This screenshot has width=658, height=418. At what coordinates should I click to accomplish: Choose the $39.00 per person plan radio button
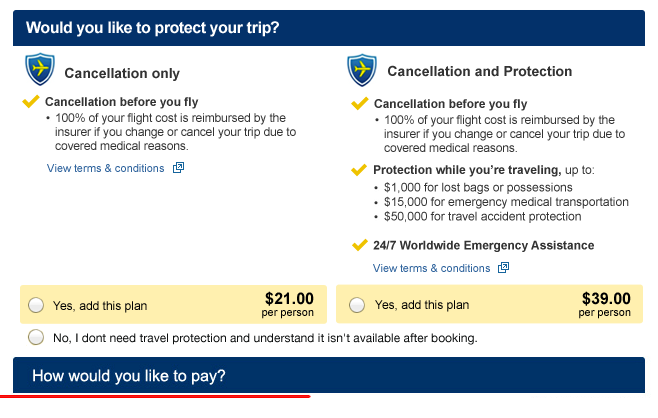357,305
